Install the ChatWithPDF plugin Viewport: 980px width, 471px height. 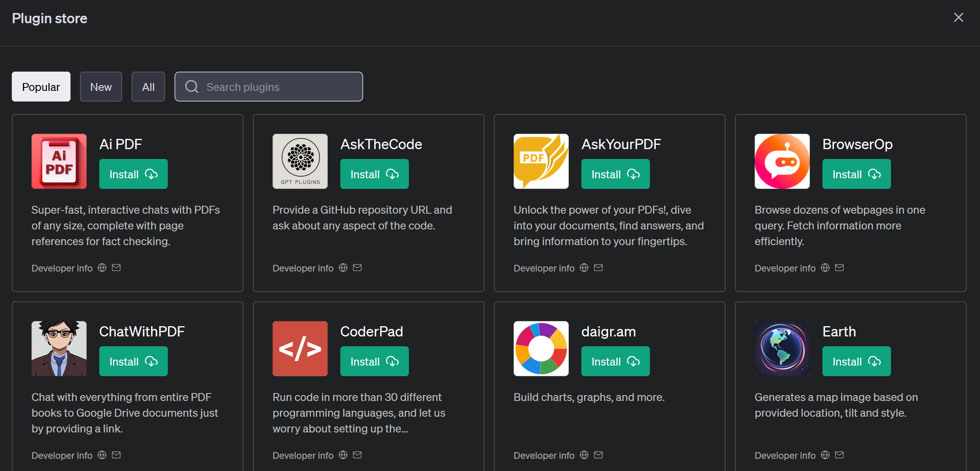coord(134,361)
